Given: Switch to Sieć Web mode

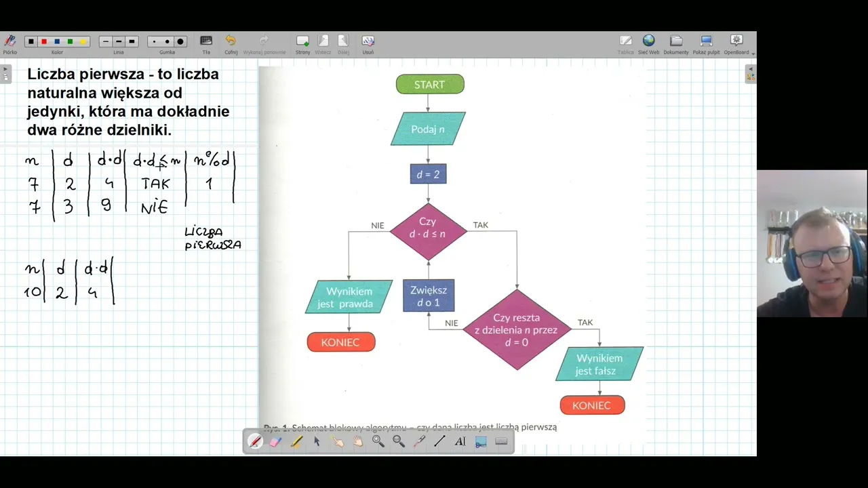Looking at the screenshot, I should pos(648,44).
